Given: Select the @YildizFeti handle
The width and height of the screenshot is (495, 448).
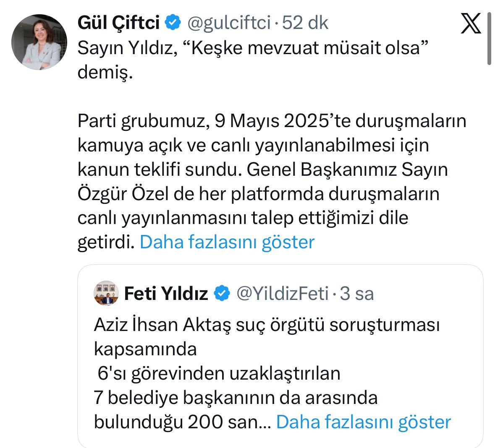Looking at the screenshot, I should pyautogui.click(x=282, y=294).
